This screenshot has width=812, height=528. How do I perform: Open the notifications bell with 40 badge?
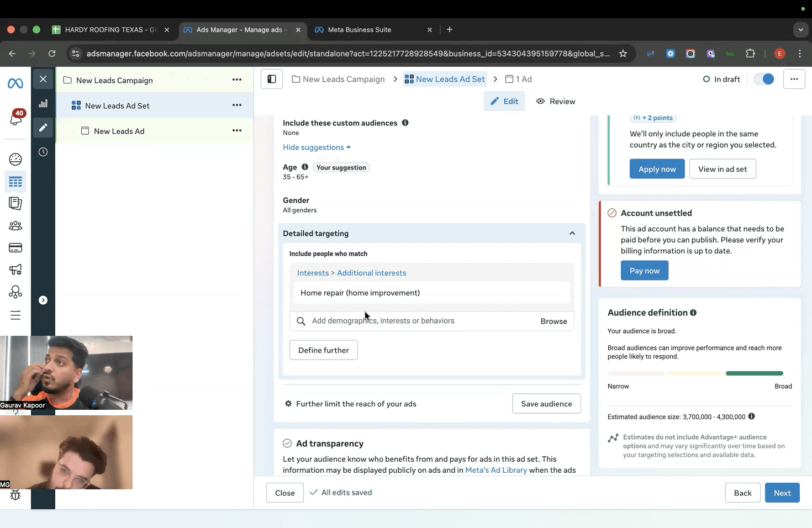[x=16, y=118]
